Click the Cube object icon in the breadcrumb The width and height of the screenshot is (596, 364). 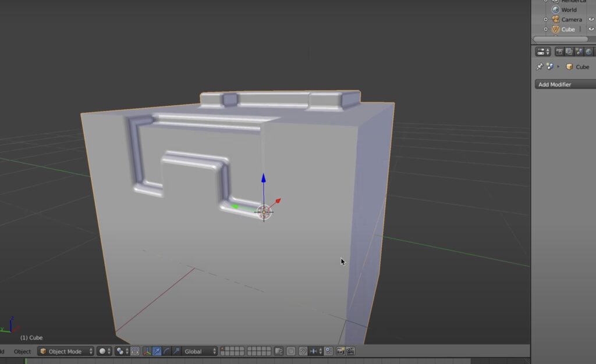[x=569, y=67]
